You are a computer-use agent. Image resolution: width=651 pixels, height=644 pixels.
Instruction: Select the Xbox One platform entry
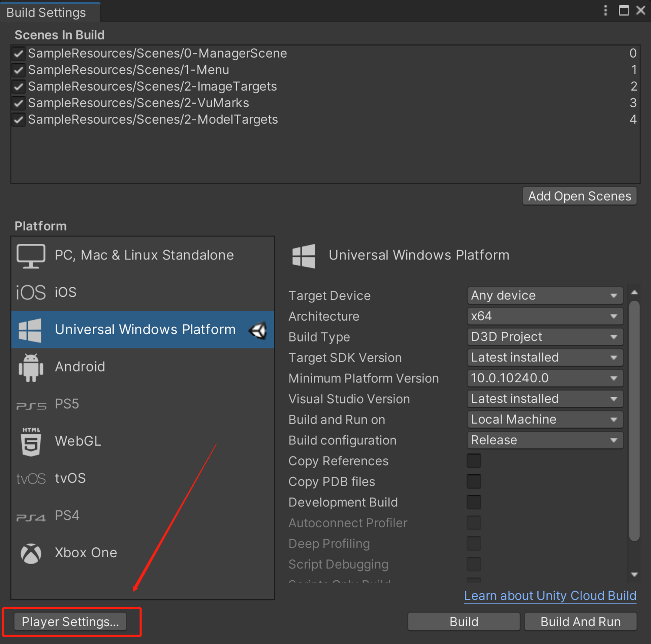143,553
